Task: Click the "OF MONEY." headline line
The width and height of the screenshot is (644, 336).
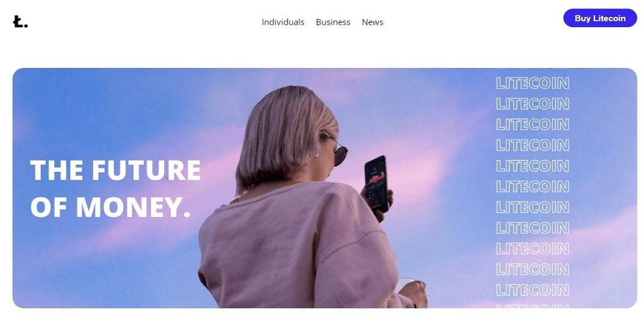Action: click(111, 207)
